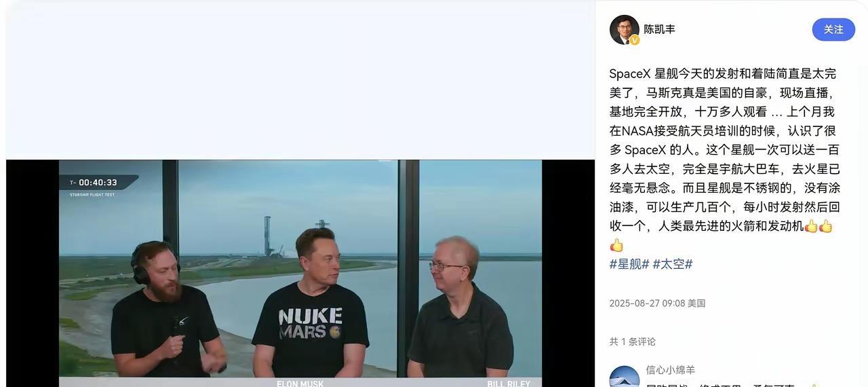Open commenter name 信心小绵羊
This screenshot has width=868, height=387.
coord(671,370)
